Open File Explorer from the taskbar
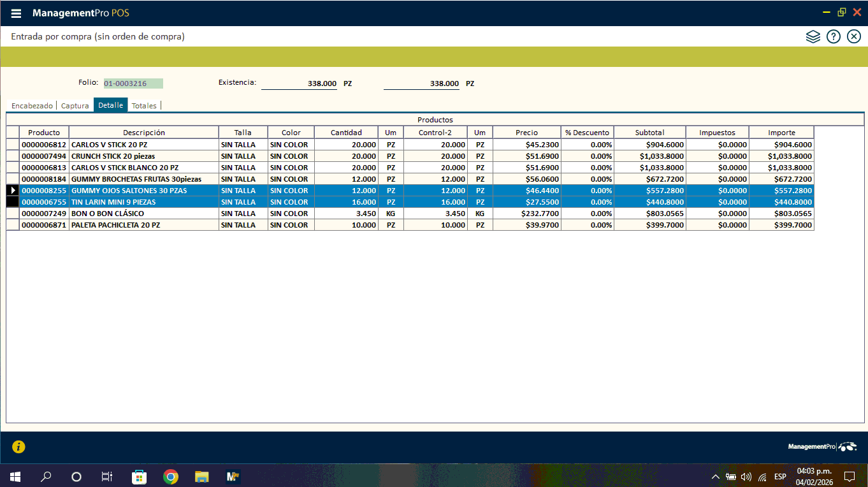This screenshot has height=487, width=868. coord(201,476)
